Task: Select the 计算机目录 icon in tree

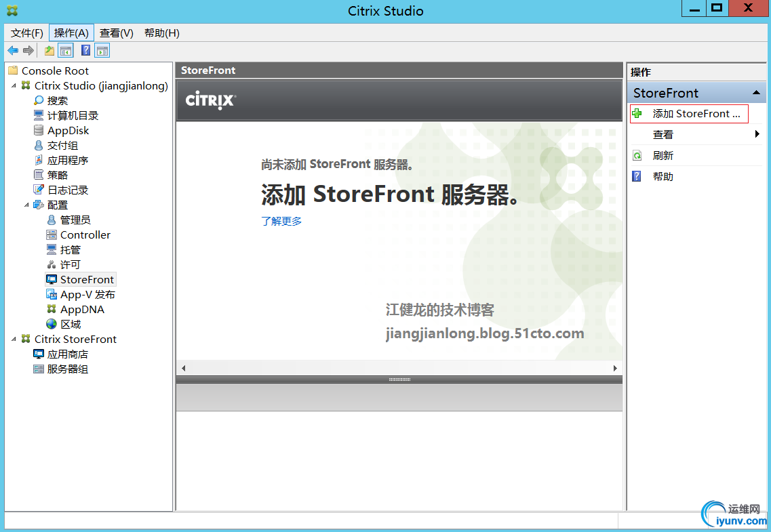Action: [39, 115]
